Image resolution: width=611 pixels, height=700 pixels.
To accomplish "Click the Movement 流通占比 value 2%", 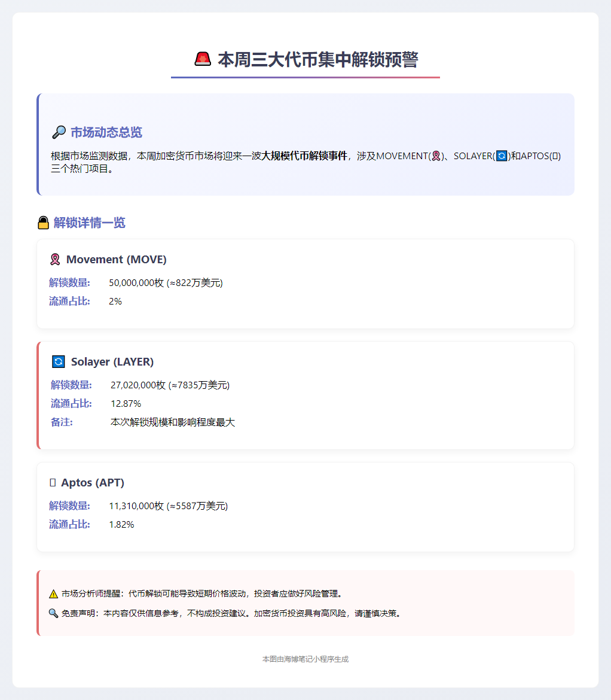I will [115, 302].
